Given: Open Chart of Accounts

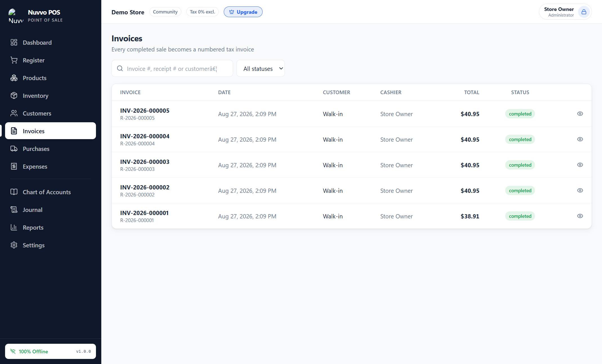Looking at the screenshot, I should 50,192.
